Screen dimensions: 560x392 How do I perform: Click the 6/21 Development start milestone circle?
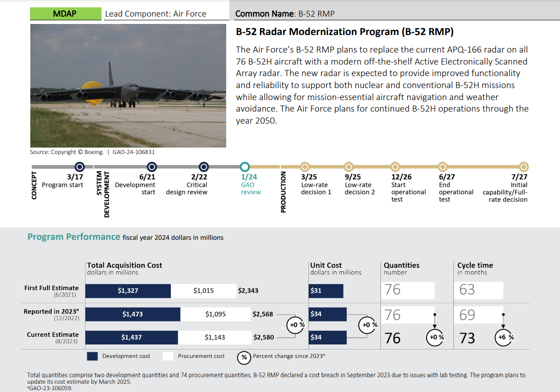[151, 167]
